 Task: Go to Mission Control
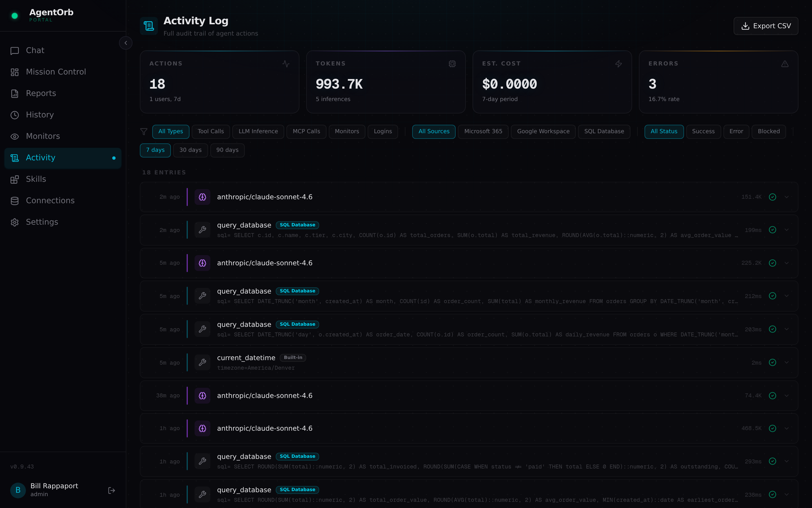[x=63, y=72]
